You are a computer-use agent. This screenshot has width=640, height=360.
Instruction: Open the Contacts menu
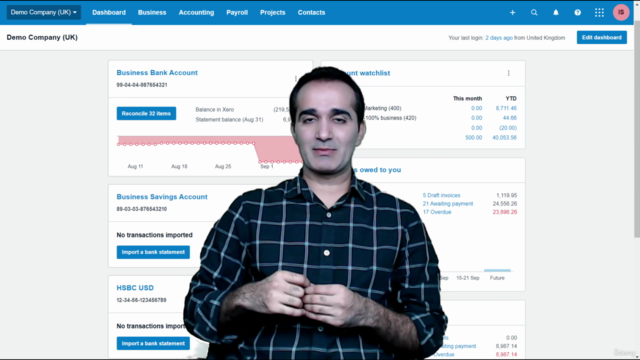311,13
